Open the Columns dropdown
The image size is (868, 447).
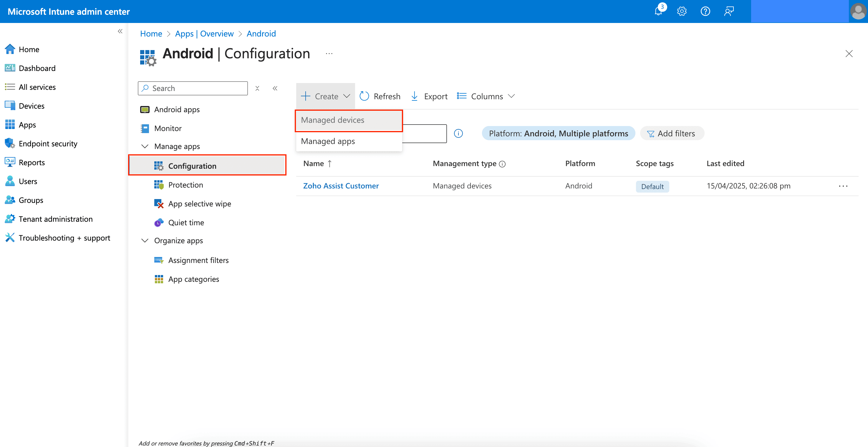tap(486, 96)
